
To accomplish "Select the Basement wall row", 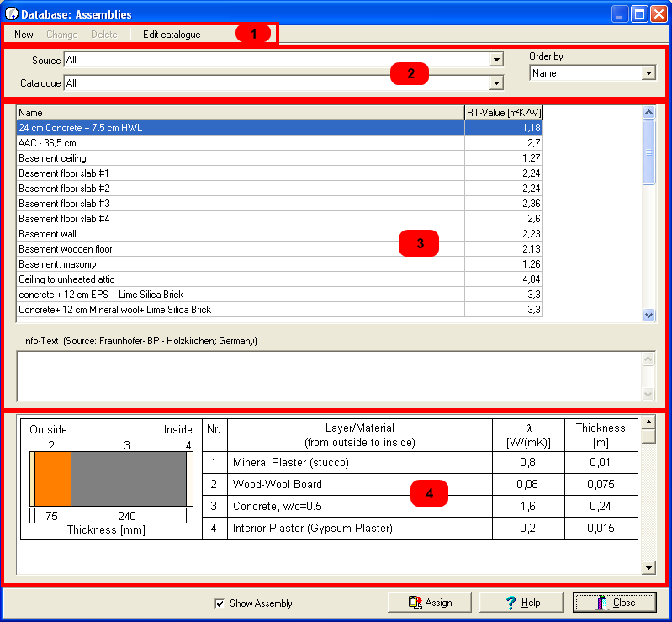I will [279, 234].
